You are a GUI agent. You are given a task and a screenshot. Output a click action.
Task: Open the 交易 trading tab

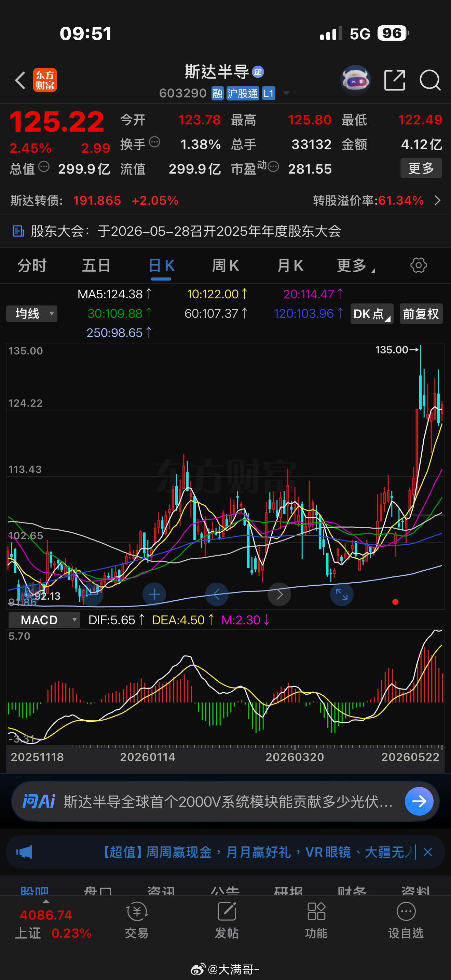click(x=137, y=920)
